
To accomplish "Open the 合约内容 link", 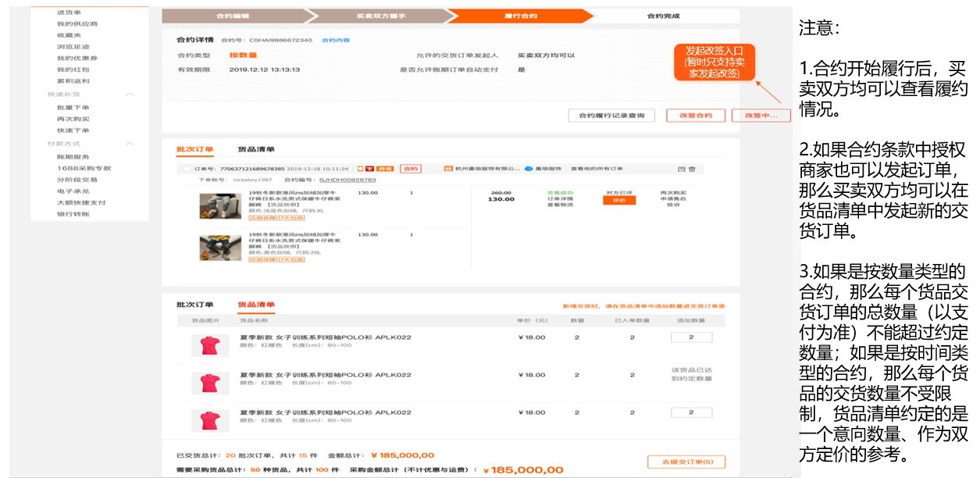I will click(x=336, y=40).
